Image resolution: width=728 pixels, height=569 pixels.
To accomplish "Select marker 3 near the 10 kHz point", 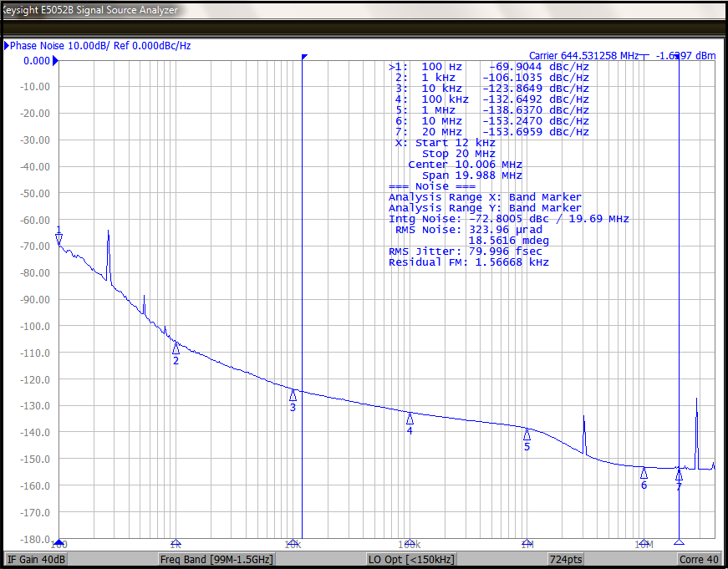I will click(293, 395).
